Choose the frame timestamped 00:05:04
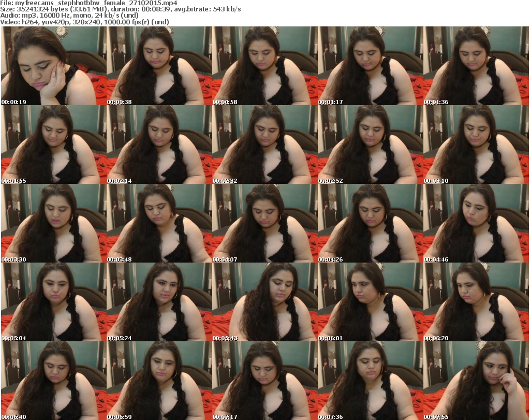 [54, 302]
